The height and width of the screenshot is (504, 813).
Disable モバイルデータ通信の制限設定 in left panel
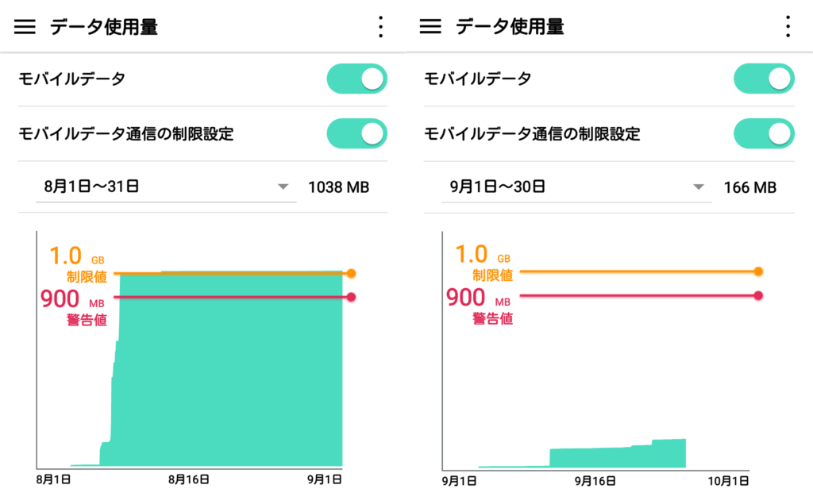pos(356,133)
